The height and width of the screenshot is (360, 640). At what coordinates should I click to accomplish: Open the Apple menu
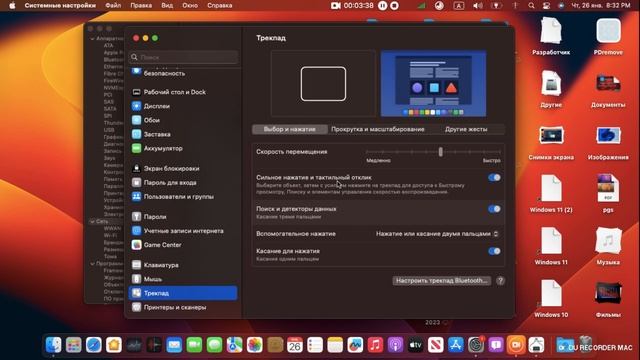click(x=12, y=6)
